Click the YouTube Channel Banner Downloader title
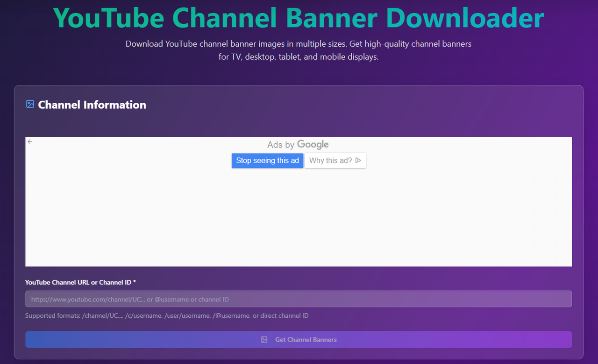The height and width of the screenshot is (364, 598). pyautogui.click(x=298, y=18)
